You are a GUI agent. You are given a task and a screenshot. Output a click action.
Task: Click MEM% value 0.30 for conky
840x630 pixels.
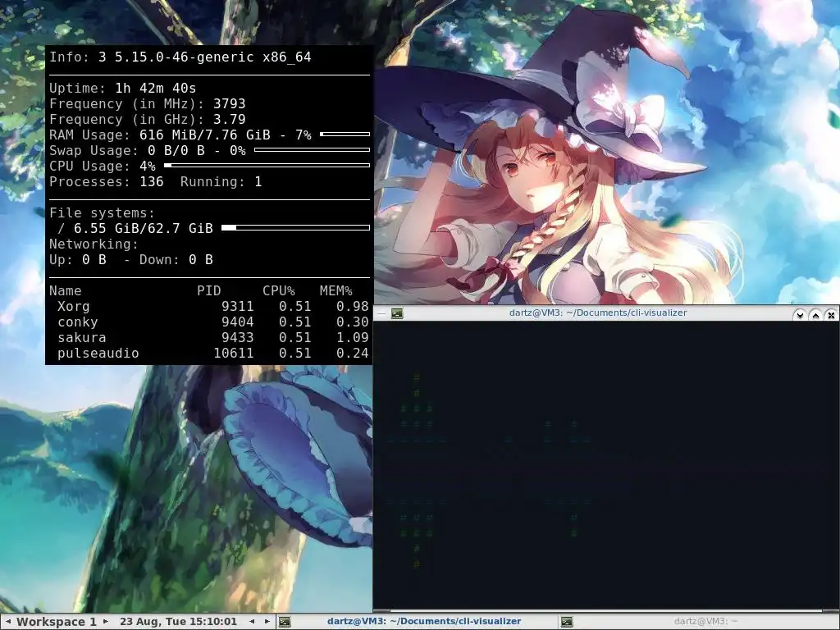(353, 322)
